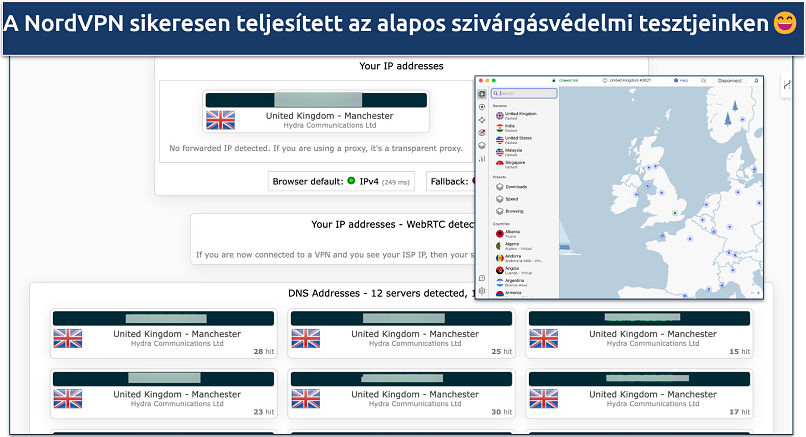The width and height of the screenshot is (806, 437).
Task: Click the Downloads preset icon
Action: pyautogui.click(x=499, y=186)
